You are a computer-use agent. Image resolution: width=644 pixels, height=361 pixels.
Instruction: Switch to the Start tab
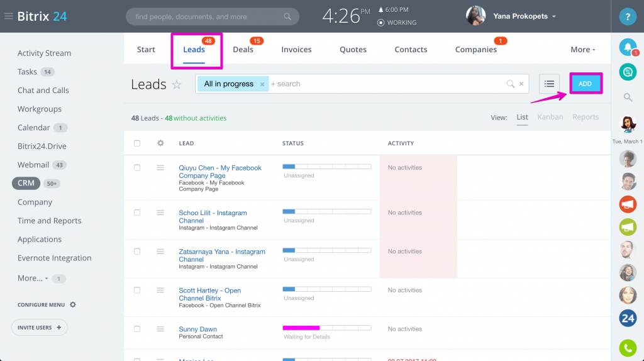(146, 49)
